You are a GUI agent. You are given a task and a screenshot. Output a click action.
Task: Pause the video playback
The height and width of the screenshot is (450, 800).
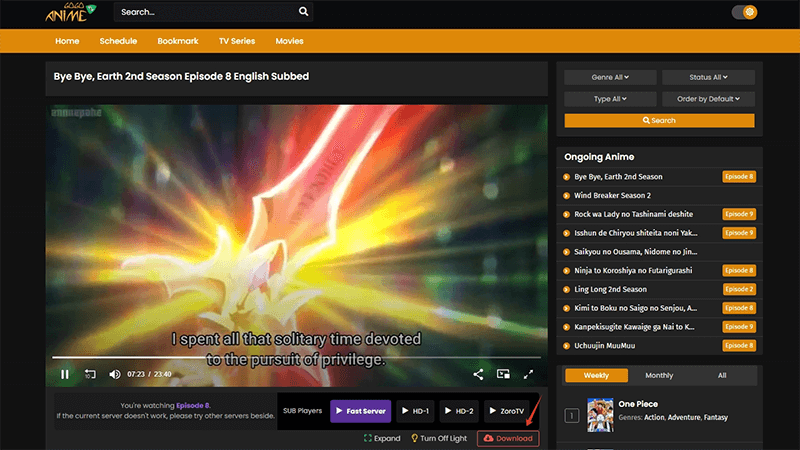65,374
